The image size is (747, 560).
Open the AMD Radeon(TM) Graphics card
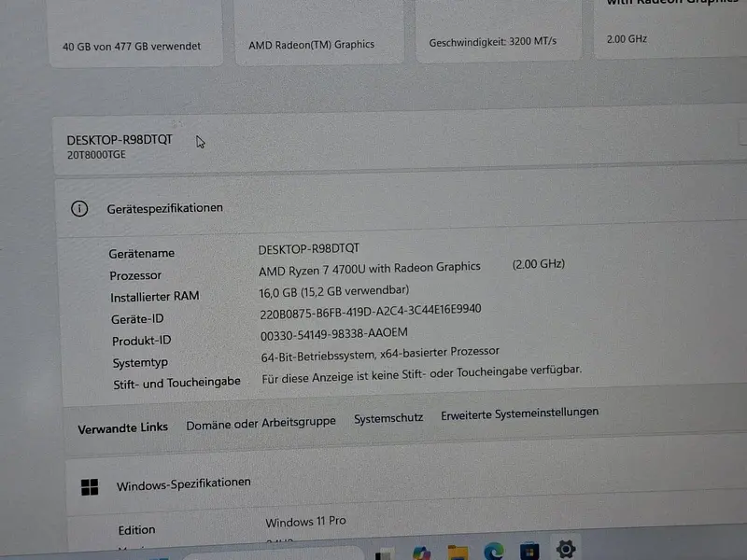(x=319, y=32)
